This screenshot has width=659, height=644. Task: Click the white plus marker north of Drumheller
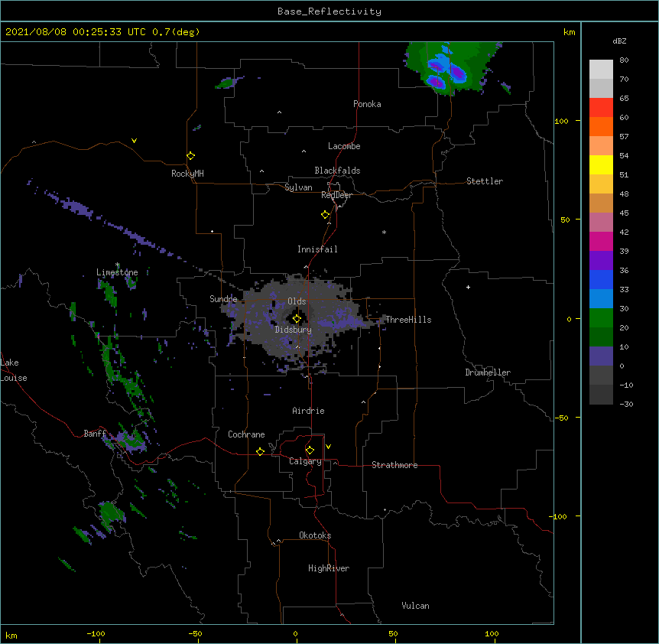point(468,287)
